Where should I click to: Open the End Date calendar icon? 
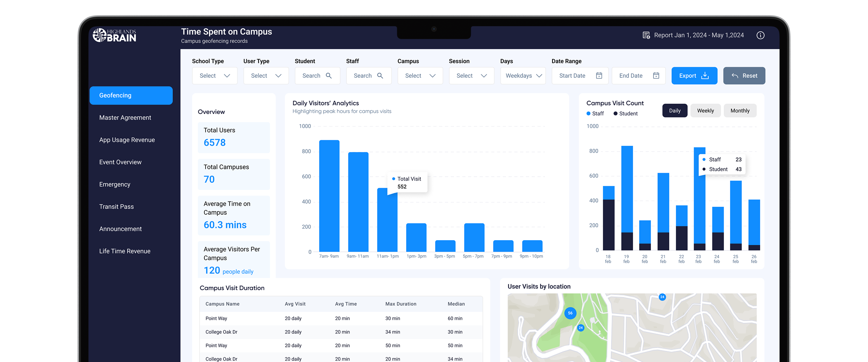pyautogui.click(x=656, y=75)
